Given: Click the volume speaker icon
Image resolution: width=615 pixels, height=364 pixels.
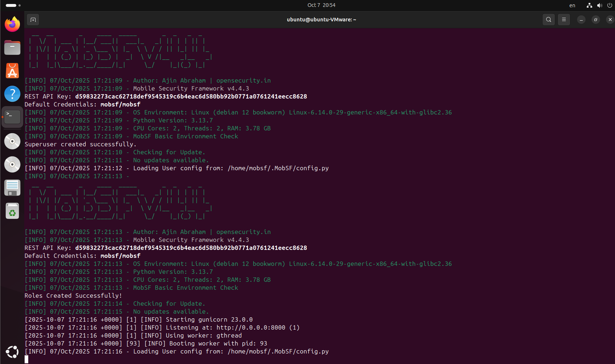Looking at the screenshot, I should pos(599,5).
